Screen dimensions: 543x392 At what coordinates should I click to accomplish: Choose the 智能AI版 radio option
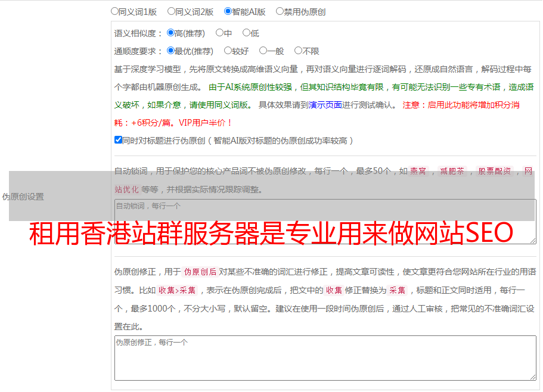pos(228,11)
